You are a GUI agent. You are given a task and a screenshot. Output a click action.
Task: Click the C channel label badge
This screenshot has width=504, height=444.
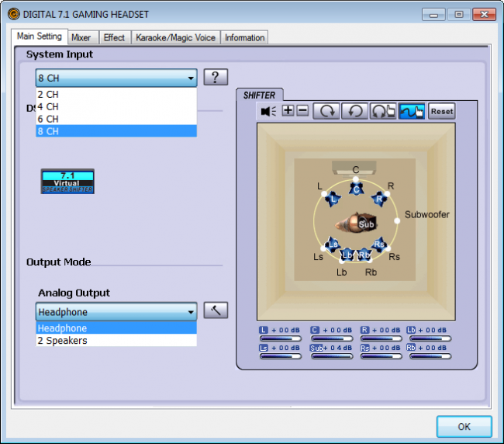point(315,330)
